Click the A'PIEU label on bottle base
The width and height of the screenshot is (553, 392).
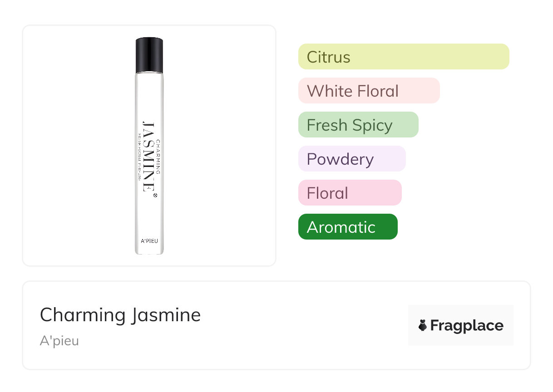tap(149, 241)
